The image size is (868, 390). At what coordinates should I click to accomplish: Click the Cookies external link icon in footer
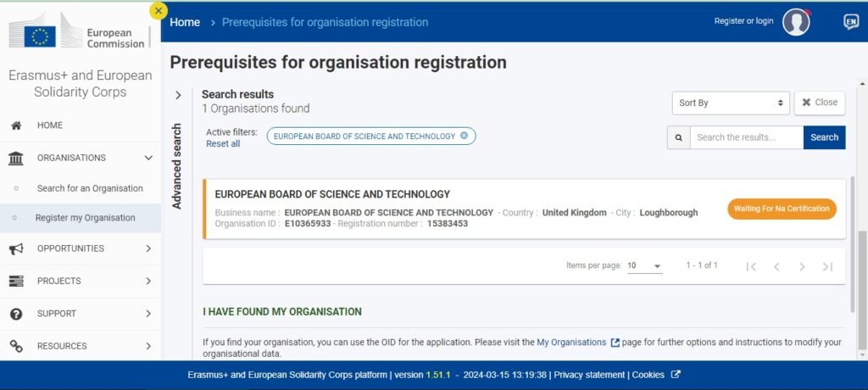click(676, 375)
